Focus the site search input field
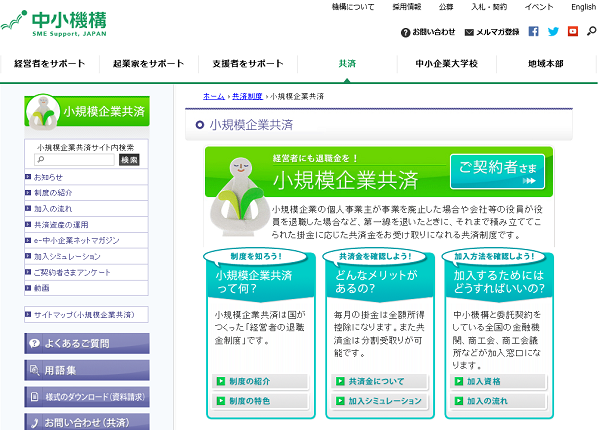 (x=74, y=160)
